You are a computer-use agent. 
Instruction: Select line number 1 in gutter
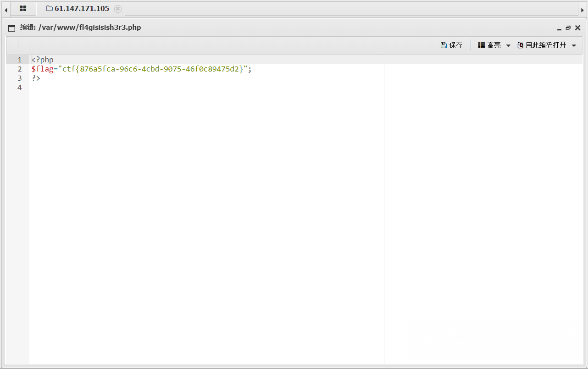(x=19, y=60)
